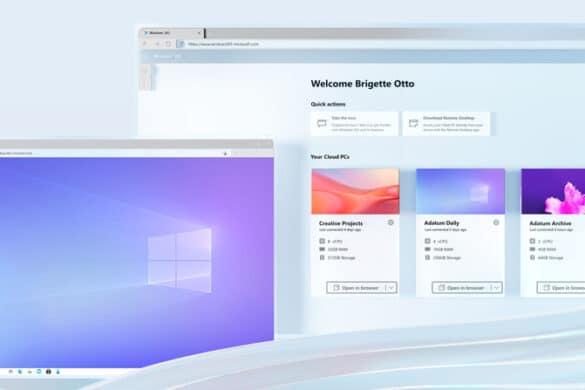Click the Creative Projects wallpaper thumbnail
This screenshot has width=585, height=390.
[356, 191]
